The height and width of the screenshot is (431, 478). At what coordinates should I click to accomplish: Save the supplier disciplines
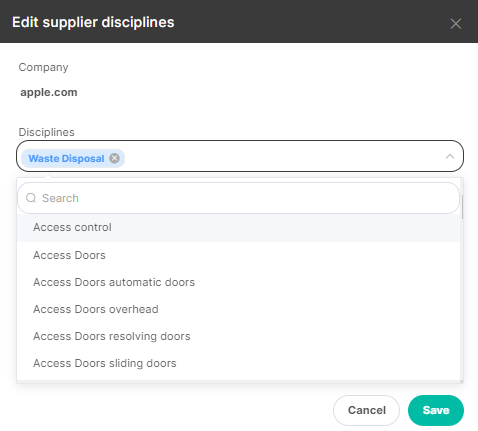pos(436,410)
